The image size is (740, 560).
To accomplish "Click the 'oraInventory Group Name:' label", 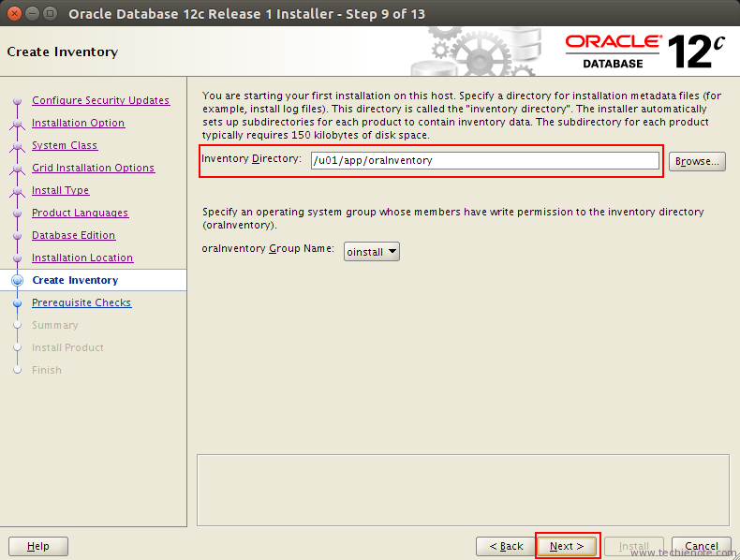I will pyautogui.click(x=268, y=248).
